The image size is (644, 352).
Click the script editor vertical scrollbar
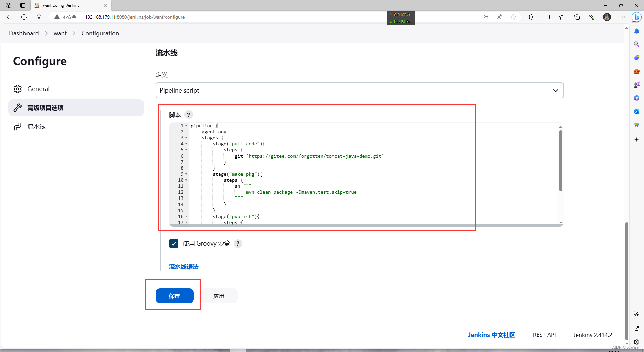[561, 161]
